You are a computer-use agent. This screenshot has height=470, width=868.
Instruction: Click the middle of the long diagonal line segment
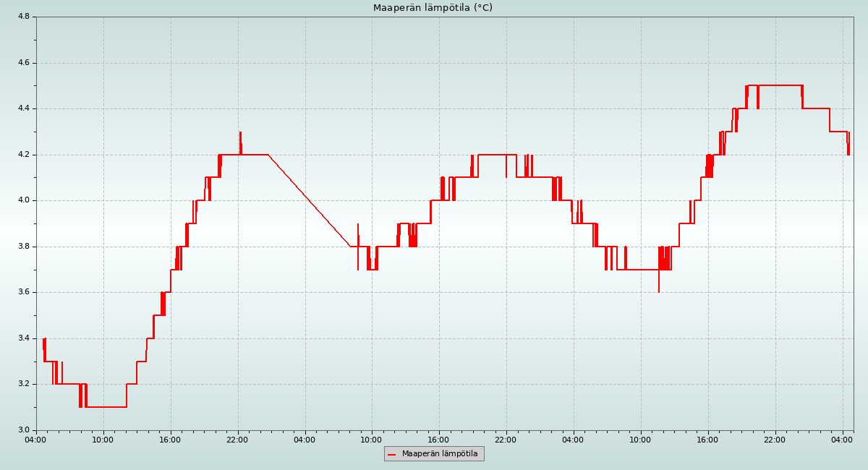310,200
